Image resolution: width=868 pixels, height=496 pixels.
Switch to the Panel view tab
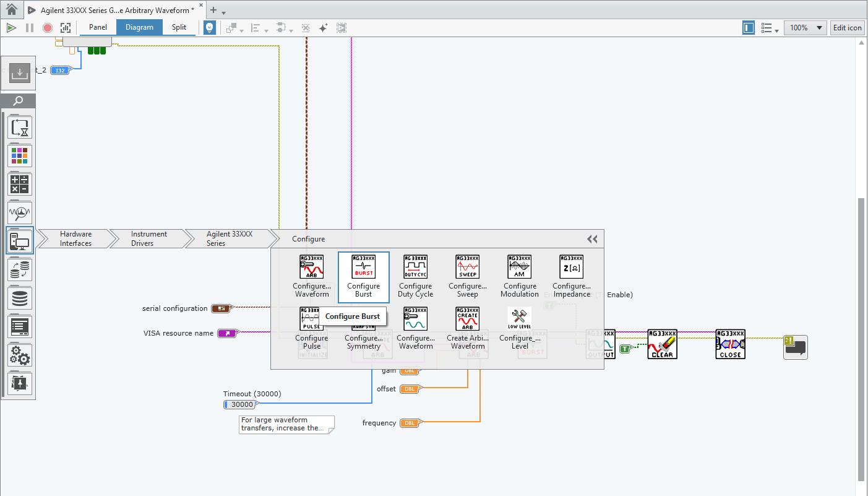(x=98, y=27)
